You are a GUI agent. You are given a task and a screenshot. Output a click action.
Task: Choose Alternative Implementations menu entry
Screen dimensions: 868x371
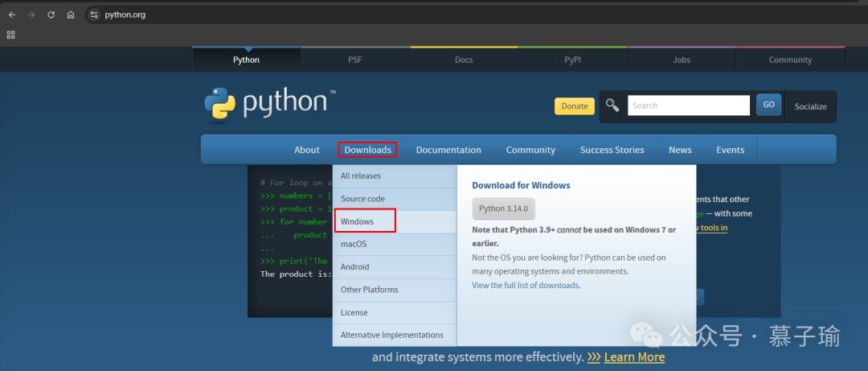395,335
